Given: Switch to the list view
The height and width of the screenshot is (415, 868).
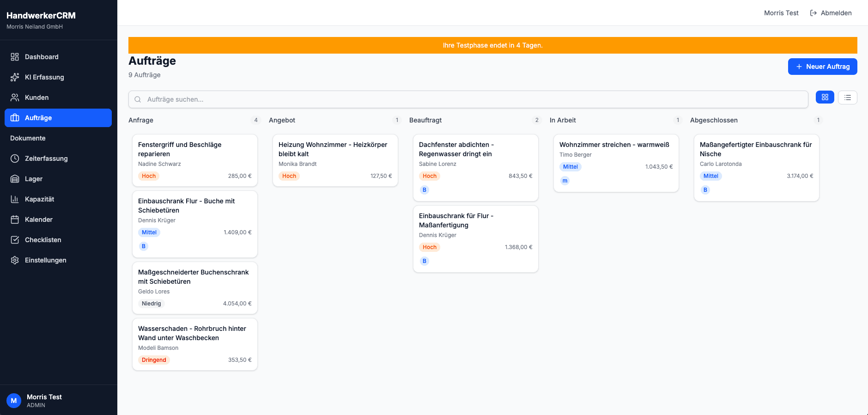Looking at the screenshot, I should click(847, 97).
